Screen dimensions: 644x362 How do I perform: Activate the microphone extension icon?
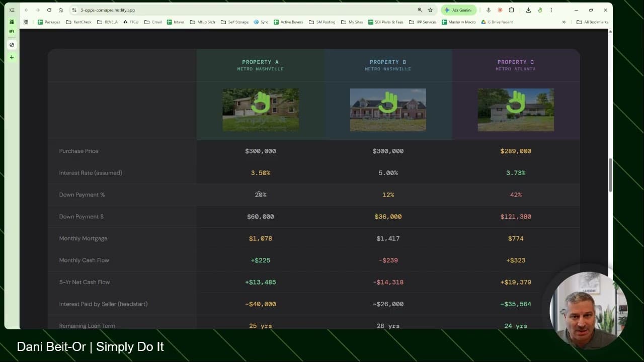488,10
